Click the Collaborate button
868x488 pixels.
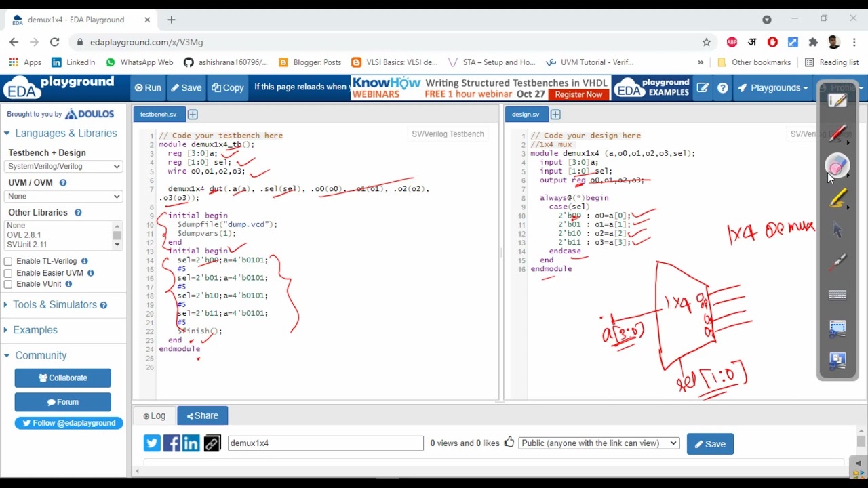63,378
